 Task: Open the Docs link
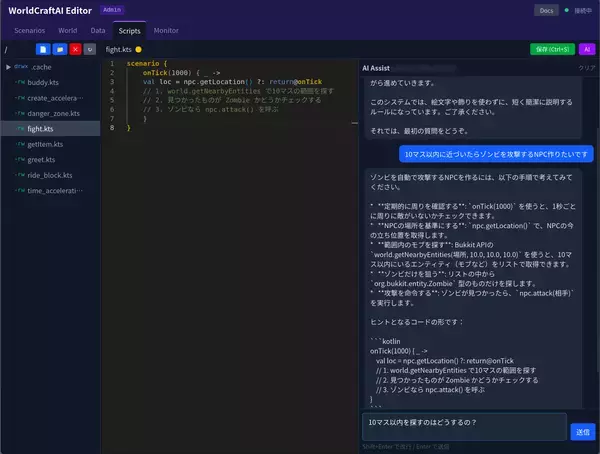pos(546,10)
